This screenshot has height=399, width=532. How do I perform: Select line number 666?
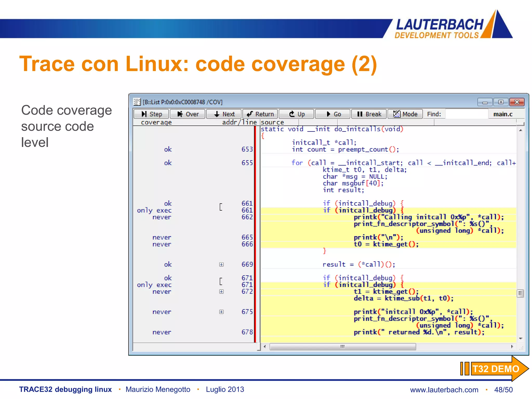click(247, 244)
